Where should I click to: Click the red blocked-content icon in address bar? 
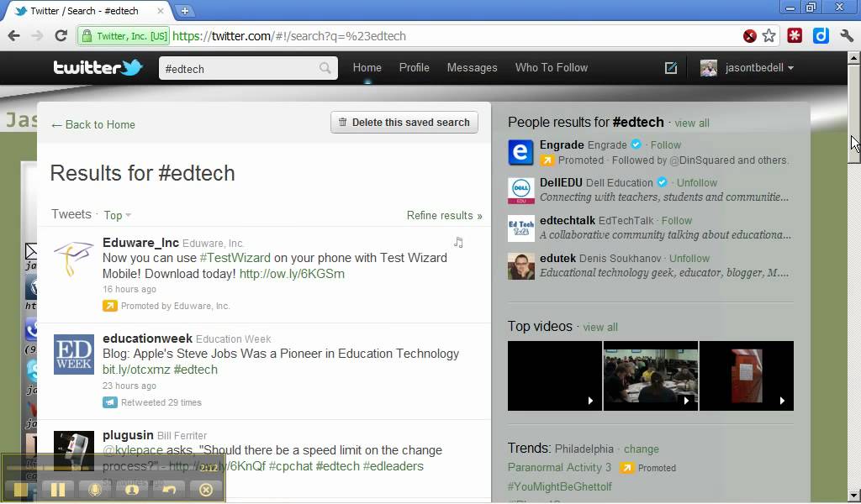click(x=749, y=36)
